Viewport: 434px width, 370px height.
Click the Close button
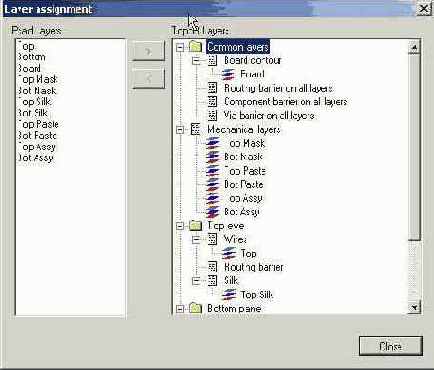391,346
